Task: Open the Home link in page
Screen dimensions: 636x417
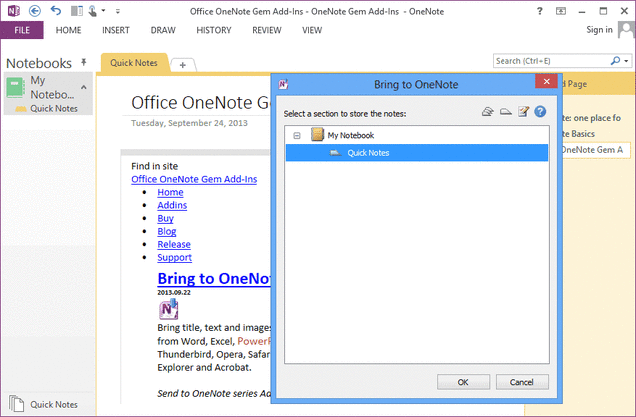Action: point(170,192)
